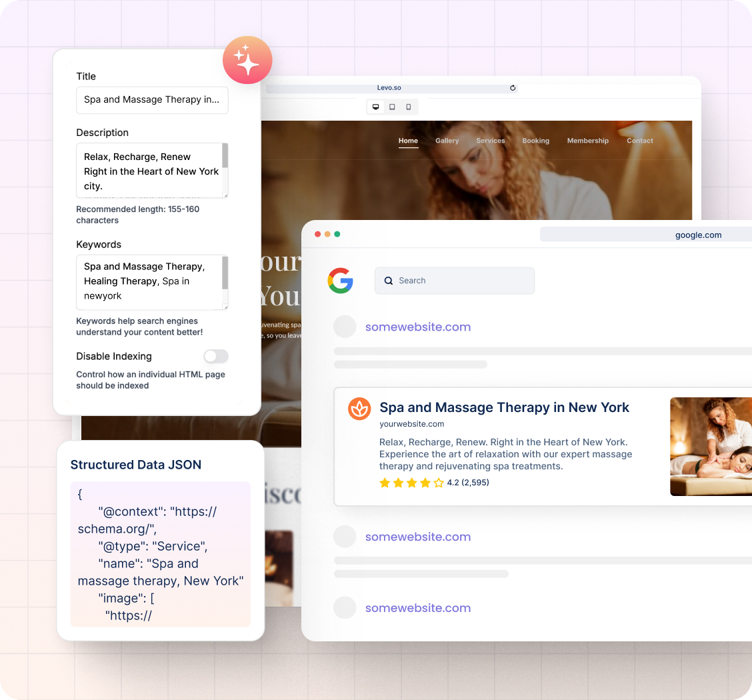Click the star rating in the result
The height and width of the screenshot is (700, 752).
(411, 483)
